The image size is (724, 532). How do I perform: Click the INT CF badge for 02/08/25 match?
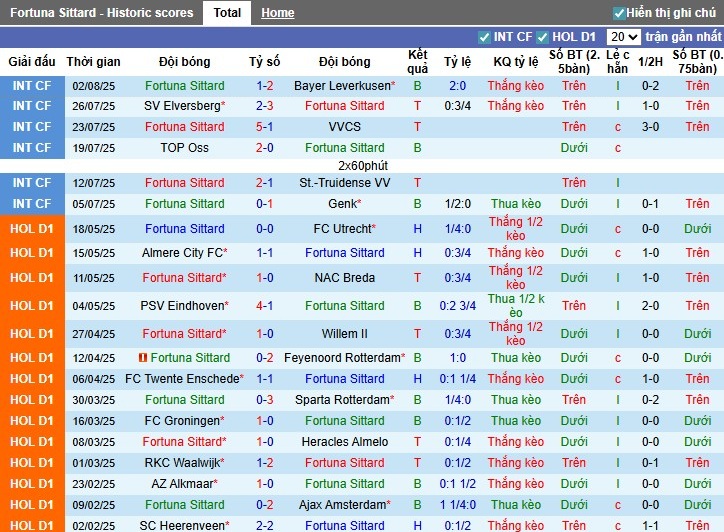pos(32,86)
